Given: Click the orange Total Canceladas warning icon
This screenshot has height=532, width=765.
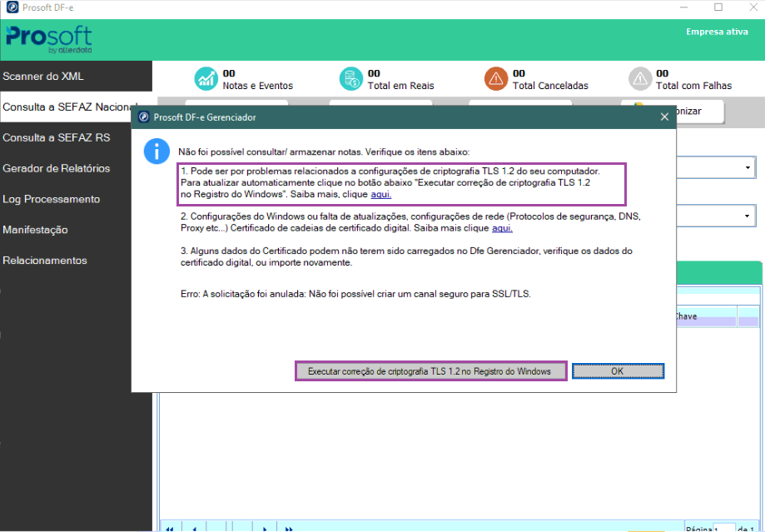Looking at the screenshot, I should coord(496,78).
